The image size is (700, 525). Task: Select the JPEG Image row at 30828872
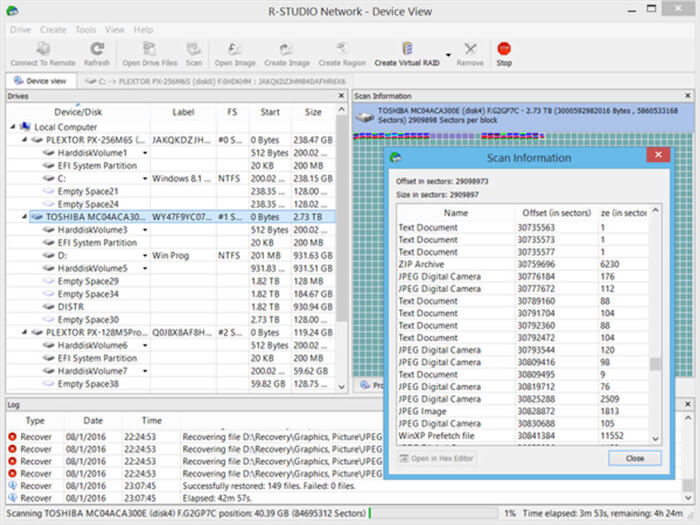point(522,411)
